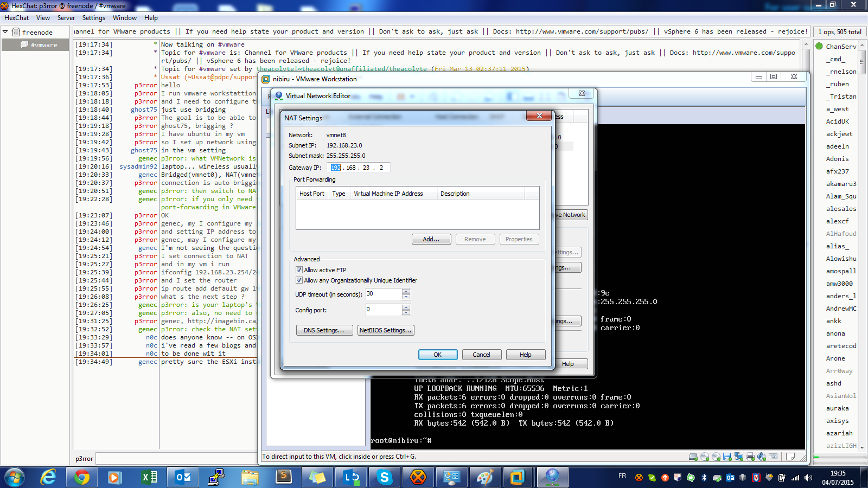The width and height of the screenshot is (868, 488).
Task: Add a port forwarding rule
Action: [431, 239]
